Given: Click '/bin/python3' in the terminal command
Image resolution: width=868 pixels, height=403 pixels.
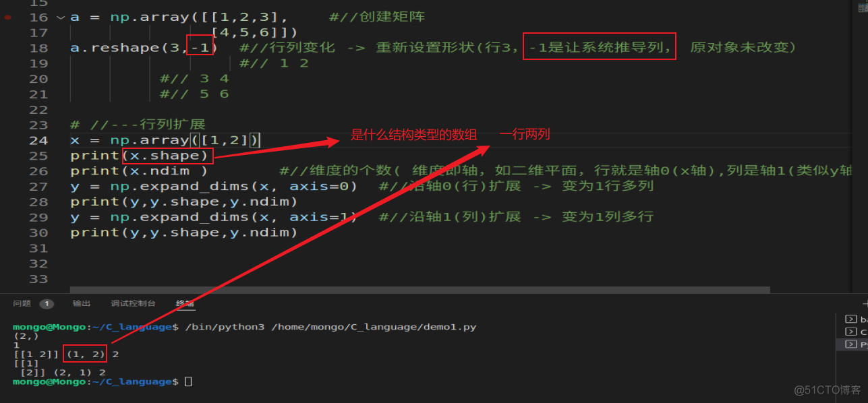Looking at the screenshot, I should tap(225, 327).
